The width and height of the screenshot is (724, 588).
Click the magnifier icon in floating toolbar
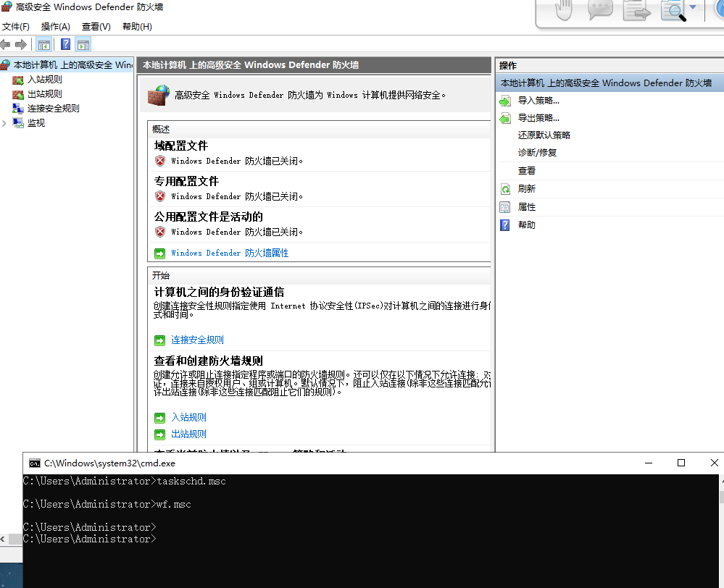(x=673, y=11)
